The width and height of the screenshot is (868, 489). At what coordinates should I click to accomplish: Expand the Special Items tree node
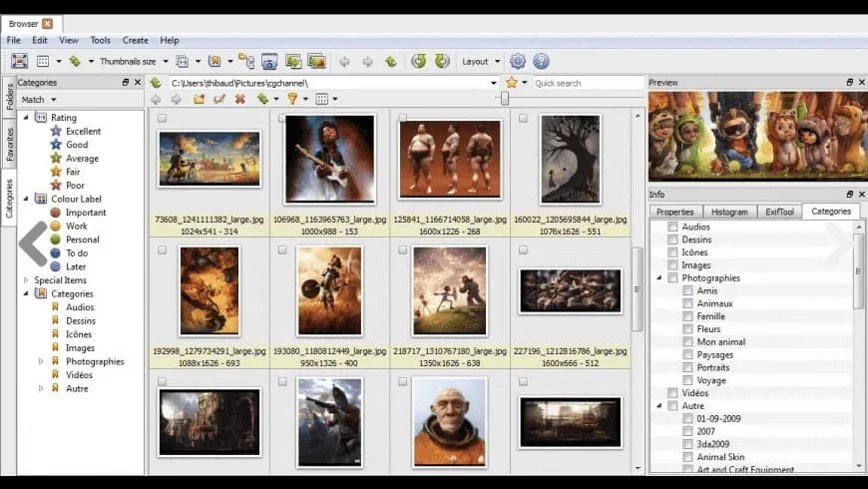click(x=26, y=280)
